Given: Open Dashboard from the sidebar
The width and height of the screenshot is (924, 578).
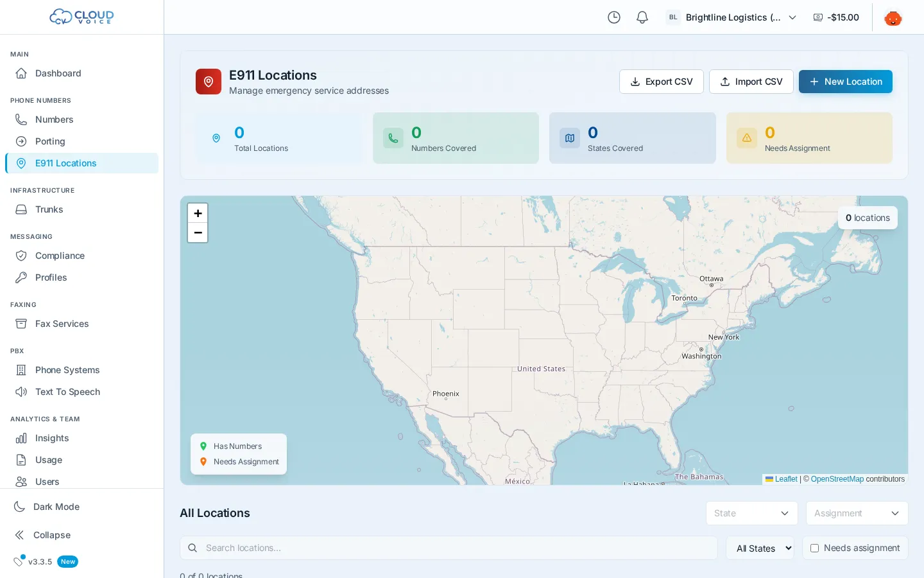Looking at the screenshot, I should point(81,73).
